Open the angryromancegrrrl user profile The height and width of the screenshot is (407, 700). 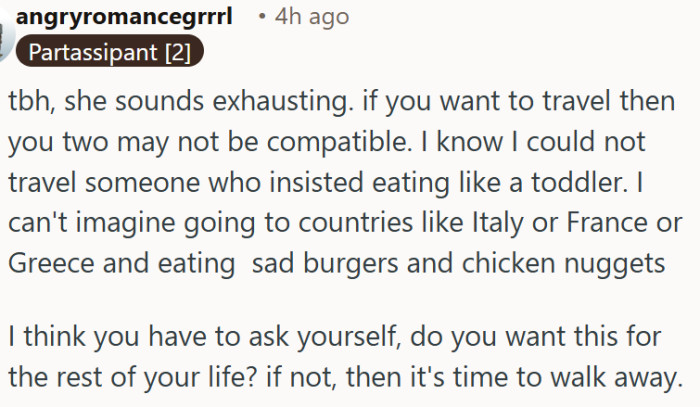122,17
